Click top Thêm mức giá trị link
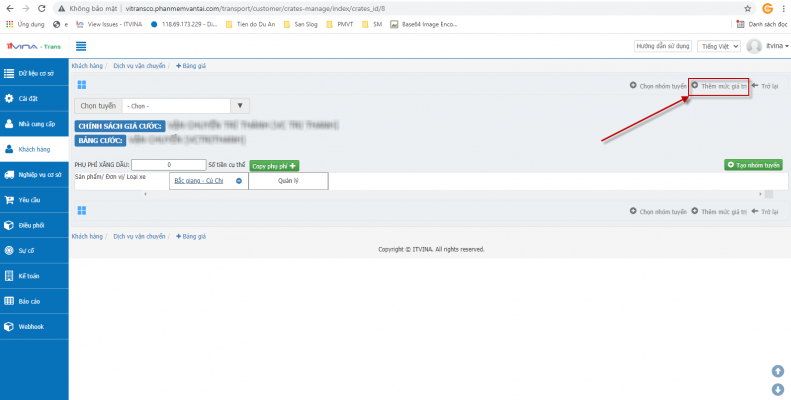Viewport: 791px width, 400px height. (719, 86)
